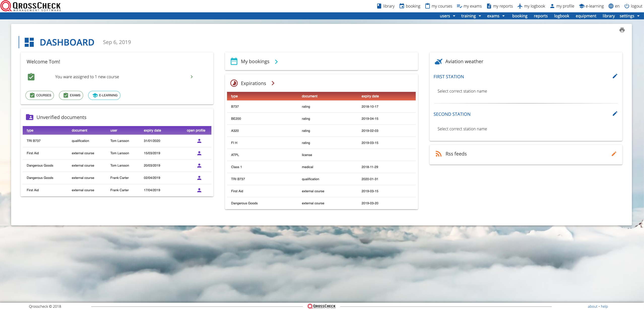
Task: Open equipment in the blue menu bar
Action: click(x=586, y=16)
